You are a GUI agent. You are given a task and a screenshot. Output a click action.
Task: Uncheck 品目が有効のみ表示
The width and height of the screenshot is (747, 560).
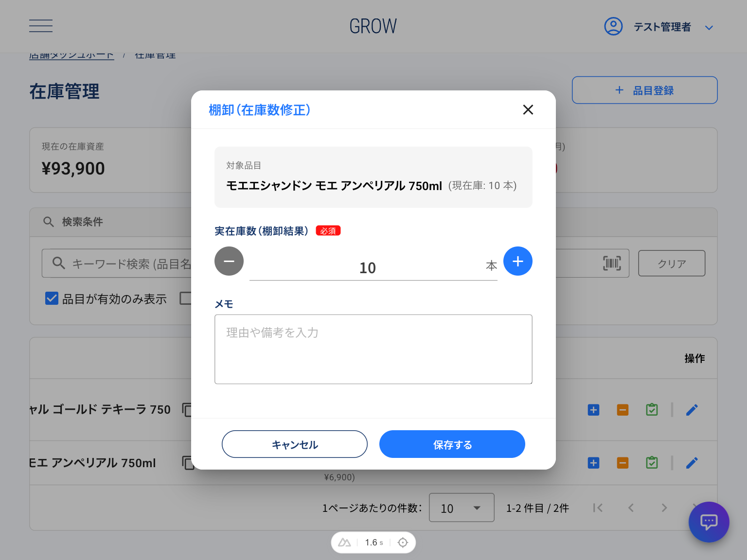(52, 298)
